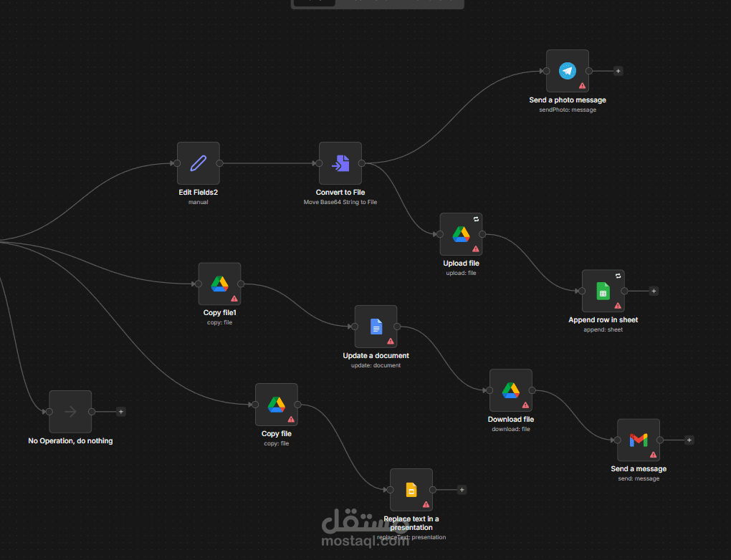Click the 'send: message' subtitle

(x=639, y=479)
